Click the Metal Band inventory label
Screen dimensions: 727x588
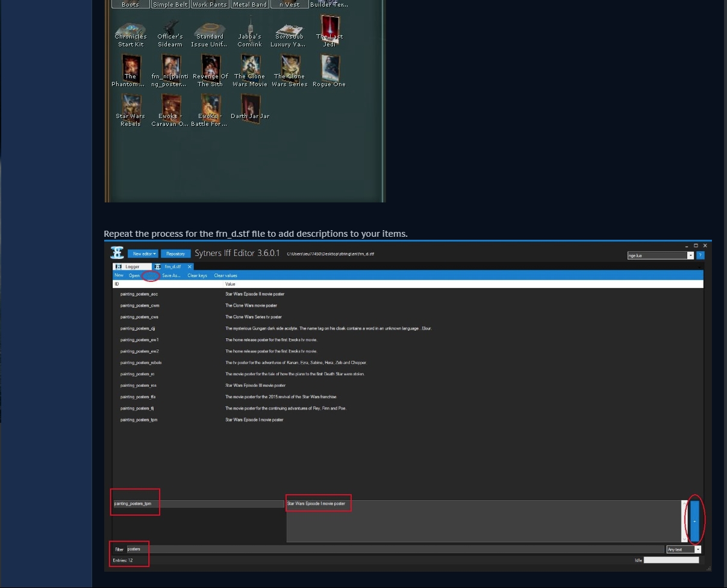(249, 4)
